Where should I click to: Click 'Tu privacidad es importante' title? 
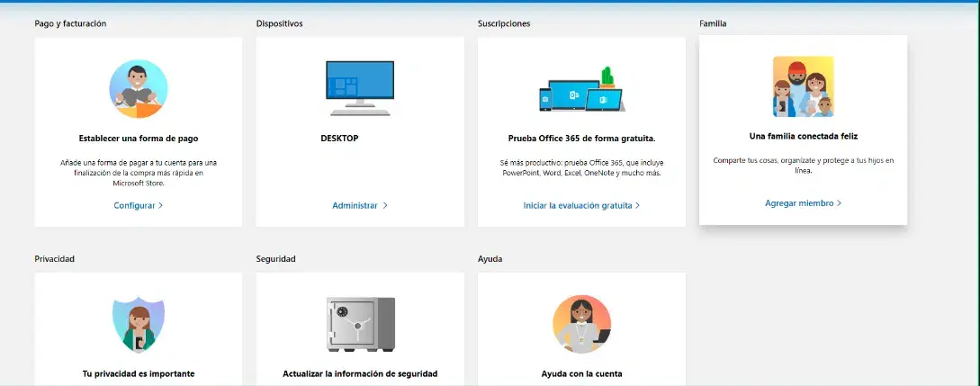tap(139, 374)
